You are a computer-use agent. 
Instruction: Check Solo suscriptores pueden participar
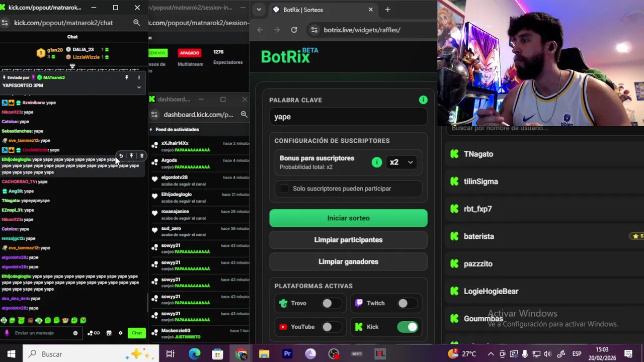[284, 189]
